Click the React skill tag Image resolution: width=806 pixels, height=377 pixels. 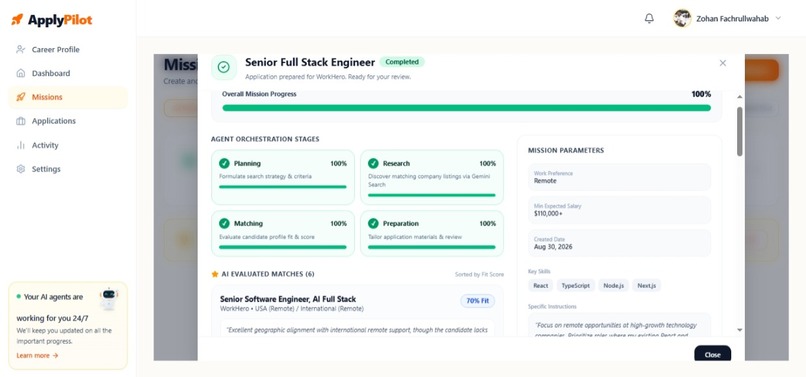(540, 285)
